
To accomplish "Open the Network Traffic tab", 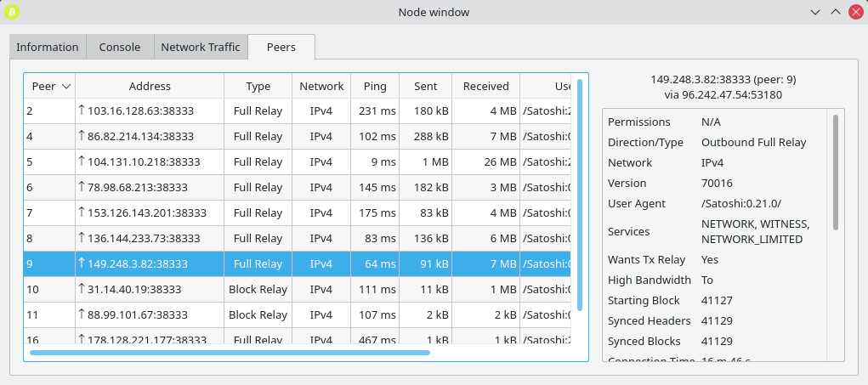I will point(201,48).
